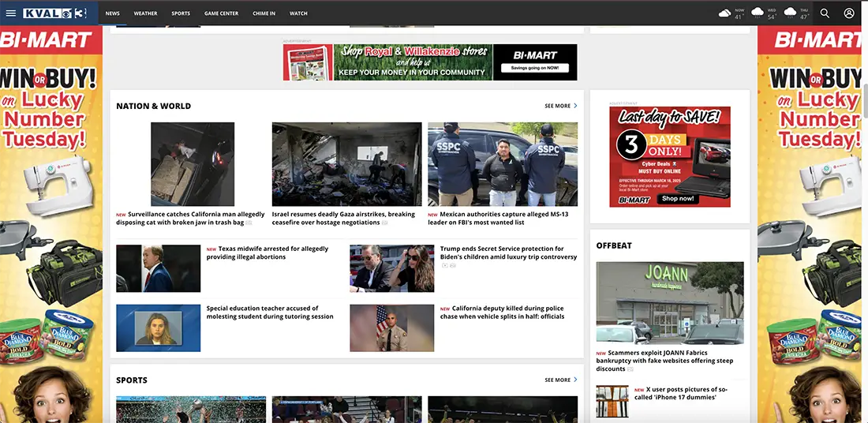Click the NOW 41° weather cloud icon
Image resolution: width=868 pixels, height=423 pixels.
724,13
